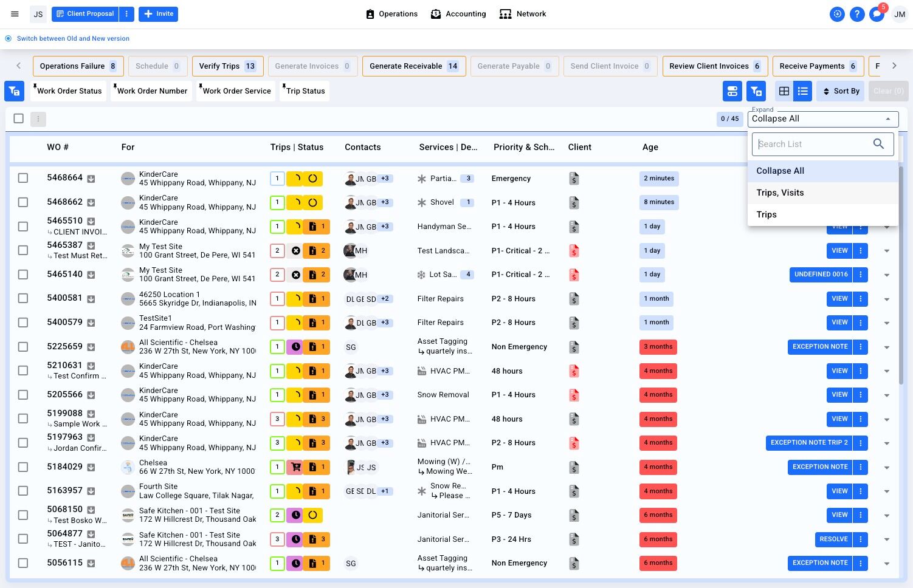The width and height of the screenshot is (913, 588).
Task: Open the hamburger navigation menu
Action: coord(15,14)
